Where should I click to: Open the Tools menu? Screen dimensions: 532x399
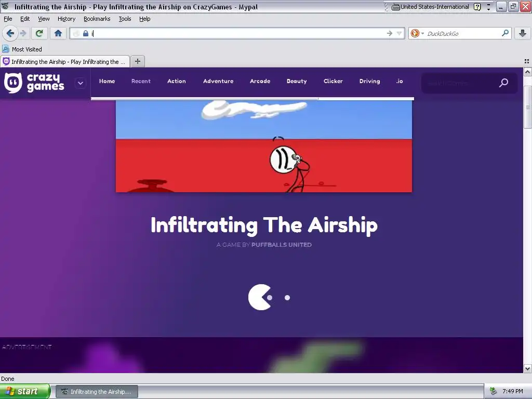click(x=125, y=19)
